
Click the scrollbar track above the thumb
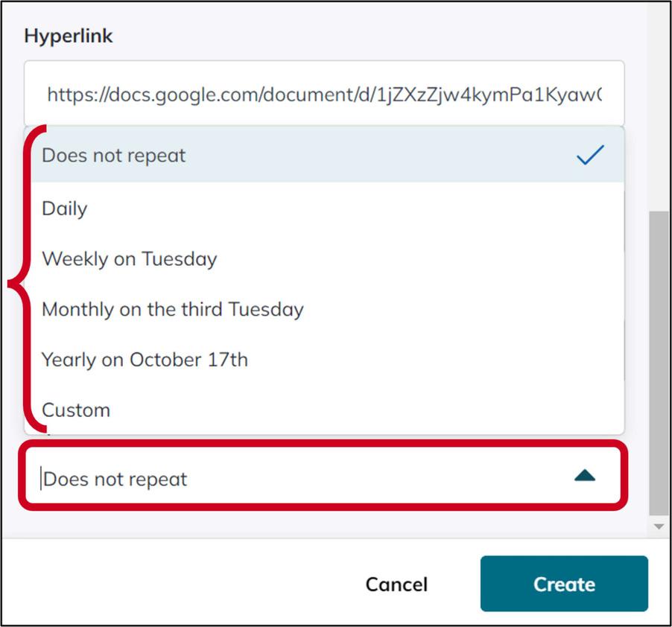pyautogui.click(x=659, y=107)
